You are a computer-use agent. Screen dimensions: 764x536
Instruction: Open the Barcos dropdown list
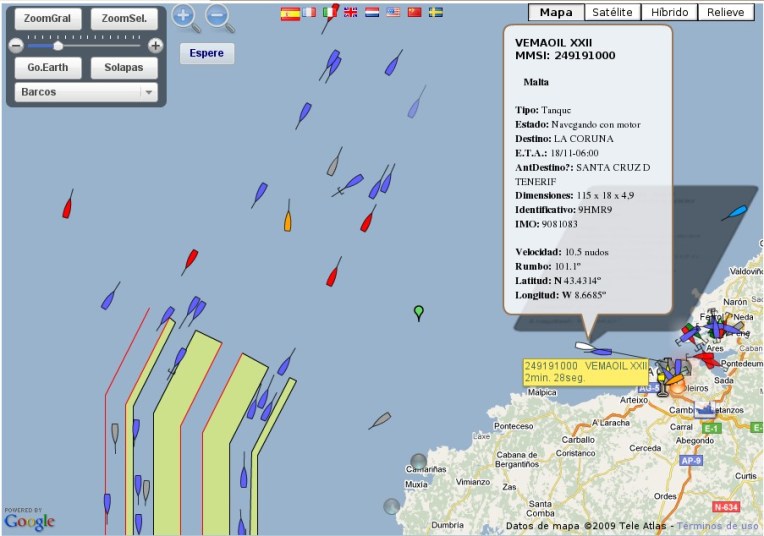pos(149,92)
